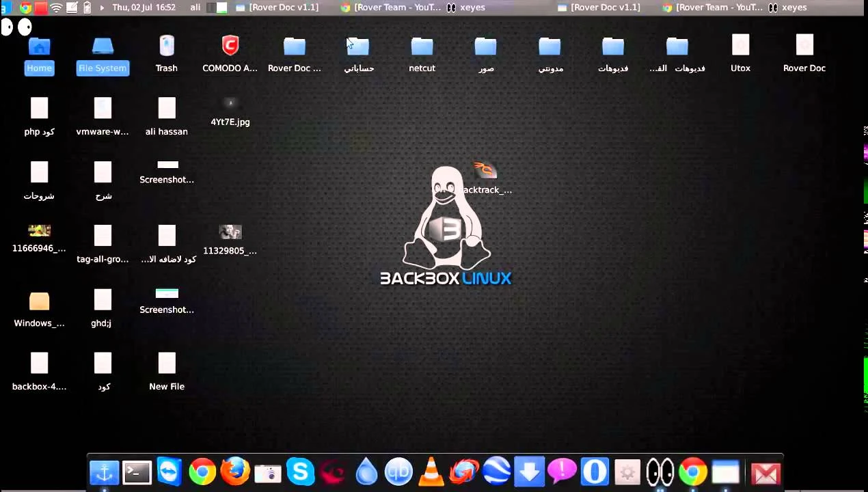Open the settings gear icon in dock
The width and height of the screenshot is (868, 492).
(627, 472)
